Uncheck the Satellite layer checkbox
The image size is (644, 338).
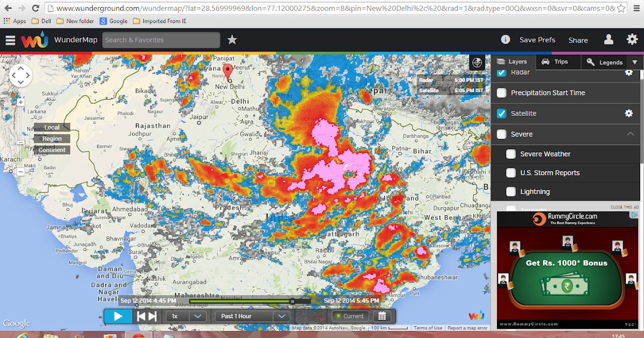coord(502,113)
